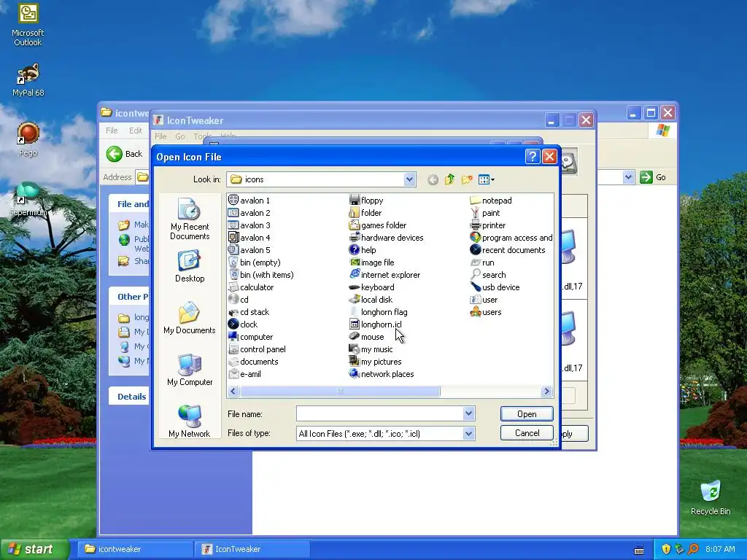Click the Details panel header in explorer

[x=131, y=397]
